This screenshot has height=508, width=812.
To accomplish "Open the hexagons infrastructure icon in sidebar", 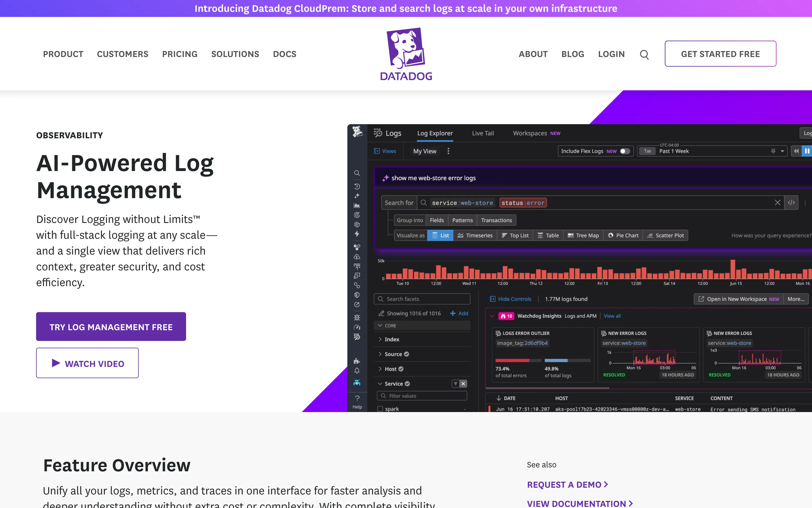I will coord(357,247).
